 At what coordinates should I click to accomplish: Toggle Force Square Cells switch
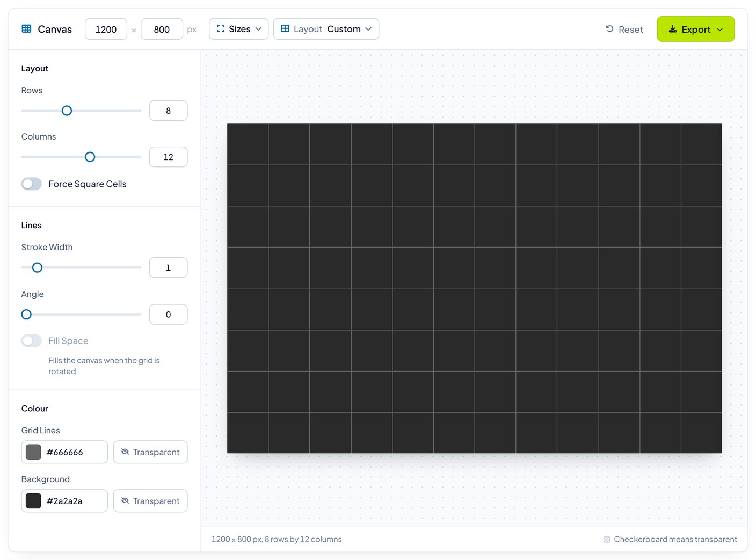click(x=32, y=184)
